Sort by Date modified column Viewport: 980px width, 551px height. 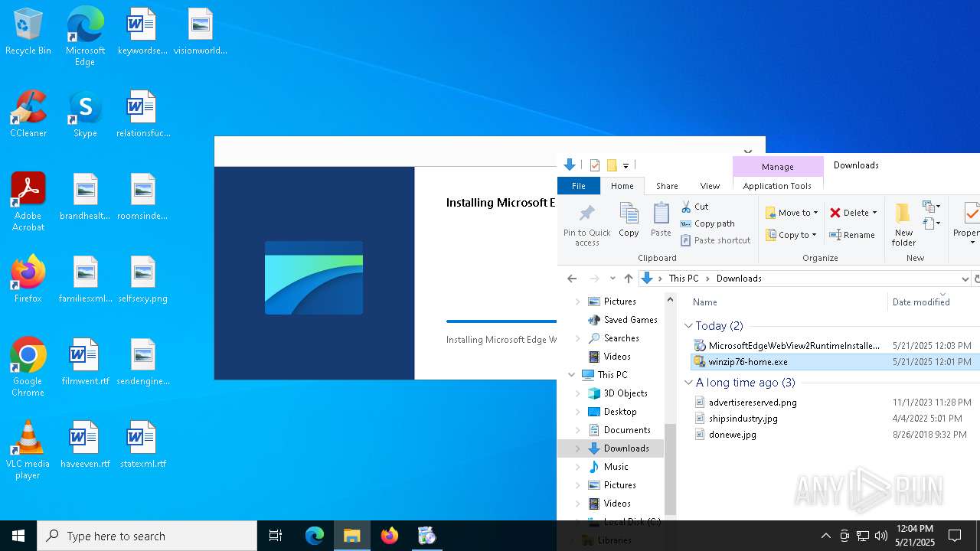tap(921, 302)
